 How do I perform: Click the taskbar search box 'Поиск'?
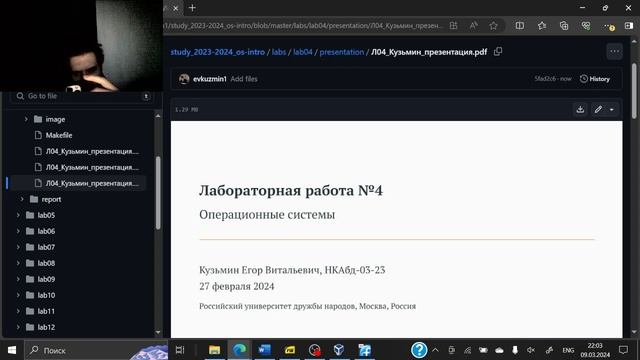tap(96, 350)
